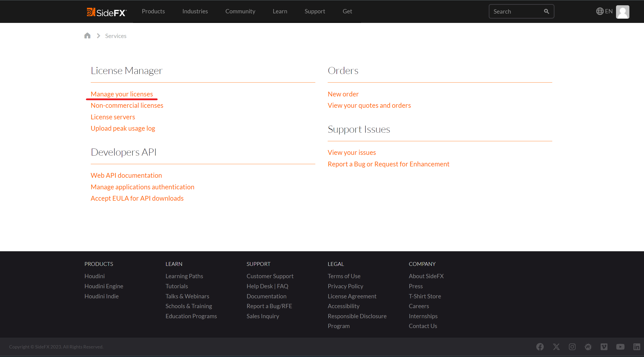Open Customer Support footer link
The height and width of the screenshot is (357, 644).
270,276
